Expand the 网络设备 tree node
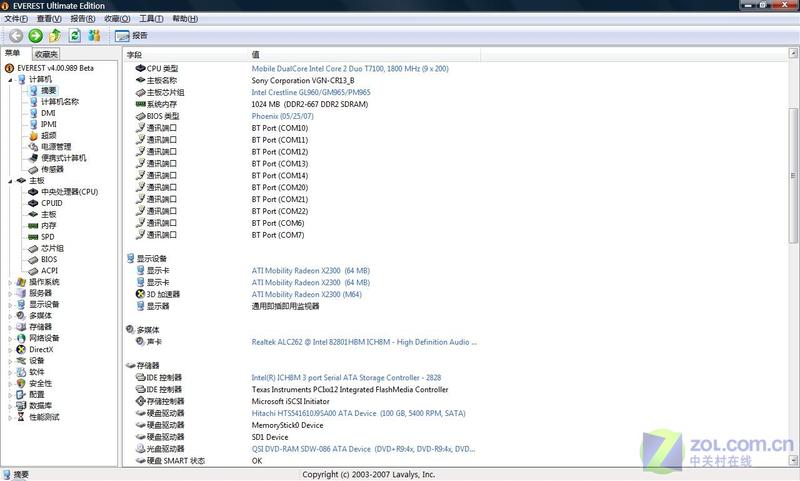Image resolution: width=800 pixels, height=481 pixels. [x=10, y=338]
